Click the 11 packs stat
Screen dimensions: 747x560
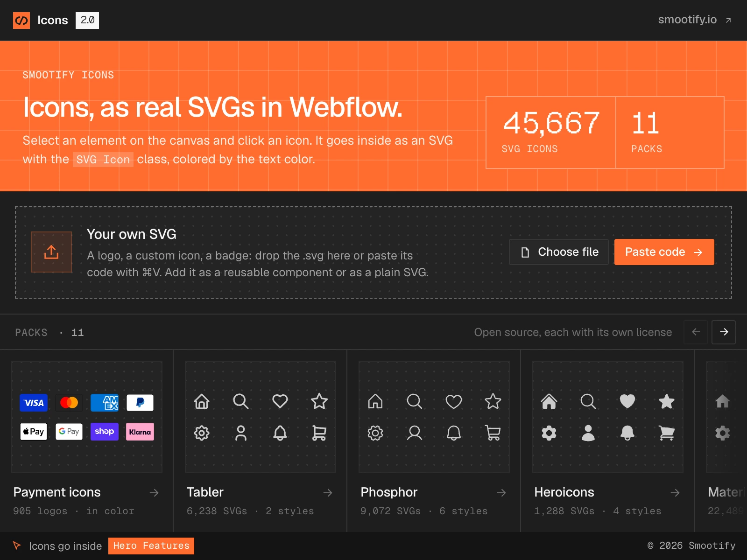click(670, 133)
